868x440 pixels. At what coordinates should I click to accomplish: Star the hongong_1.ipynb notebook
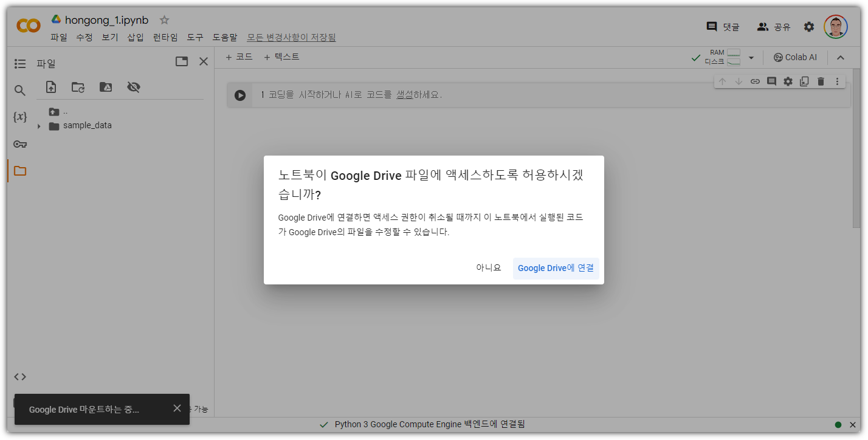[164, 20]
